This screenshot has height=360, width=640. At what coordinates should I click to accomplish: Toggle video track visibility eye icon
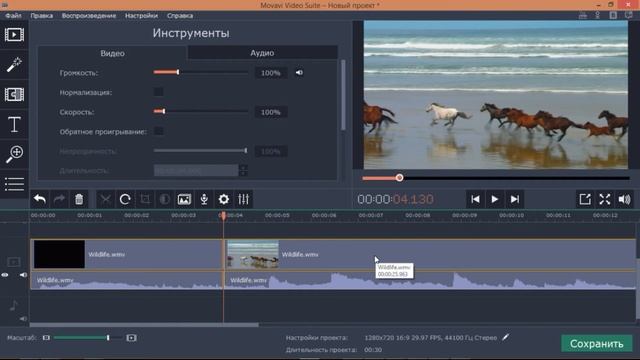click(x=5, y=275)
